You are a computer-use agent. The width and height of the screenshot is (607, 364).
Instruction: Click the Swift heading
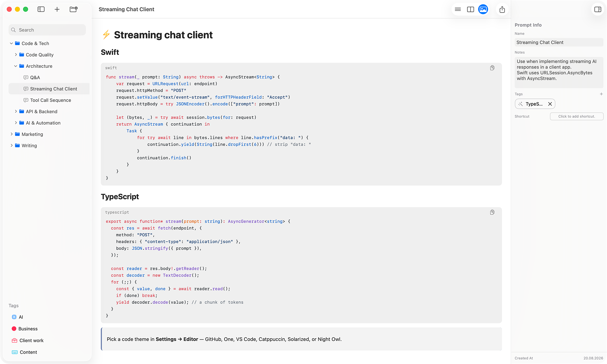tap(110, 52)
